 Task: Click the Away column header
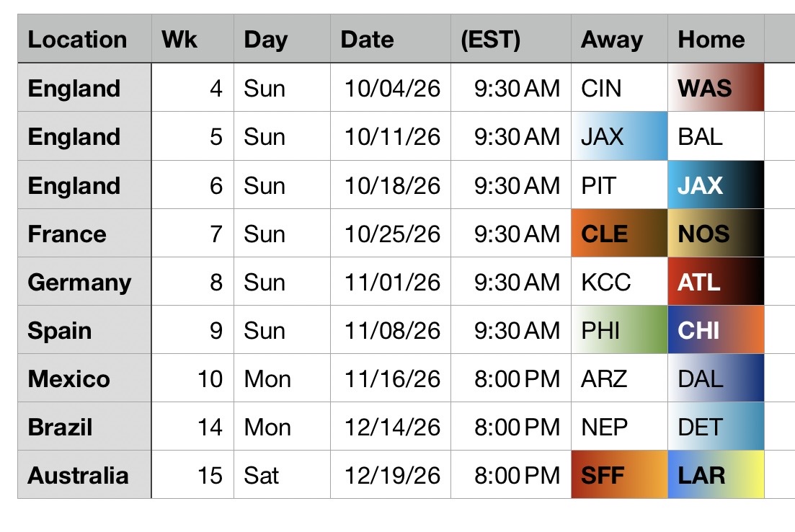[619, 39]
